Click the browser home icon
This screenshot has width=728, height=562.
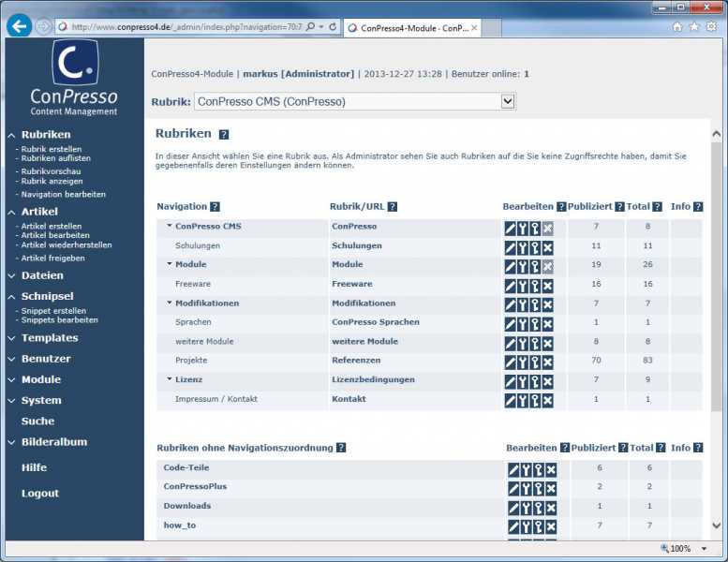click(677, 27)
